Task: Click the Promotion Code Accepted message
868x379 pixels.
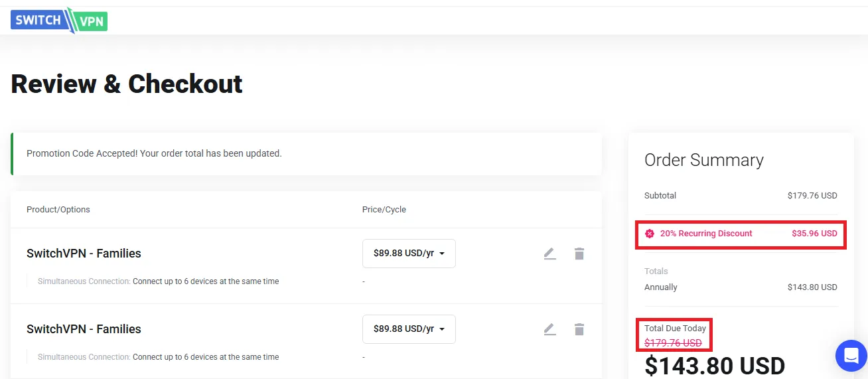Action: coord(154,153)
